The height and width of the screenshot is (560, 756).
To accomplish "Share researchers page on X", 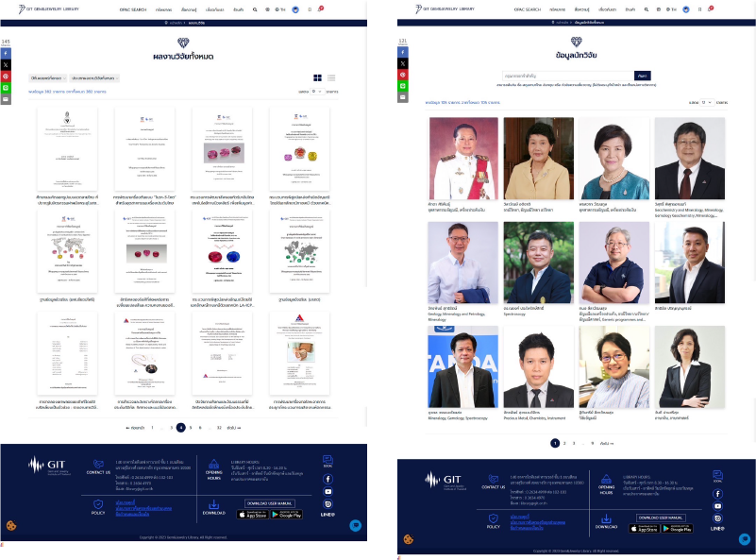I will tap(403, 63).
